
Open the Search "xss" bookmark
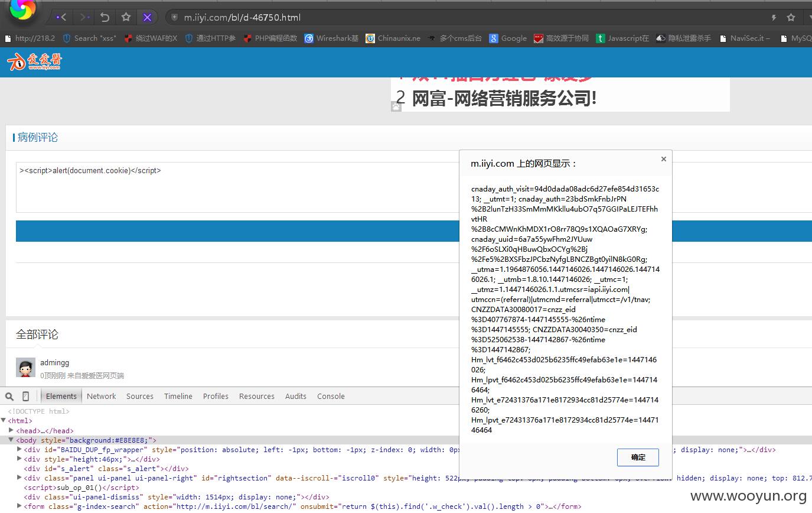click(89, 38)
